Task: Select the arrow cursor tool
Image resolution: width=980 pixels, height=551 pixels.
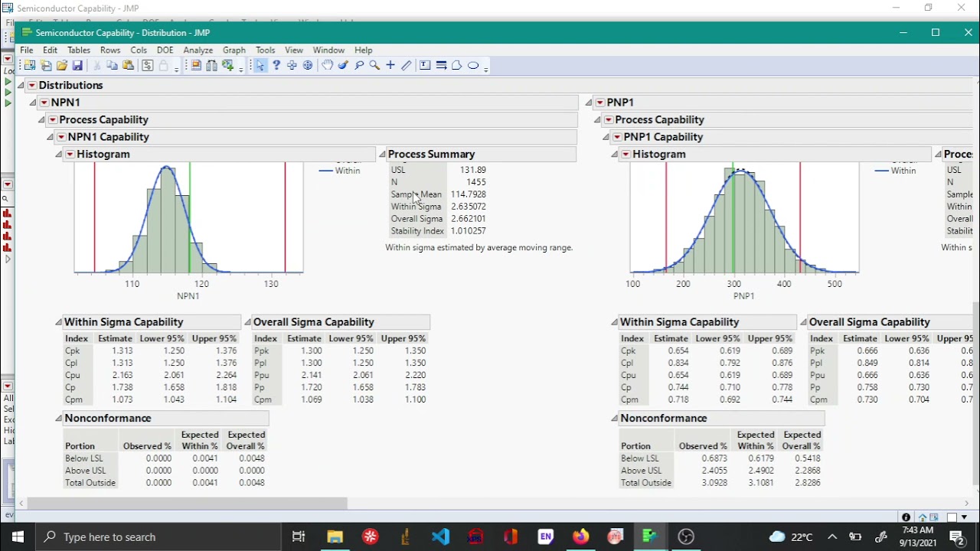Action: click(x=260, y=66)
